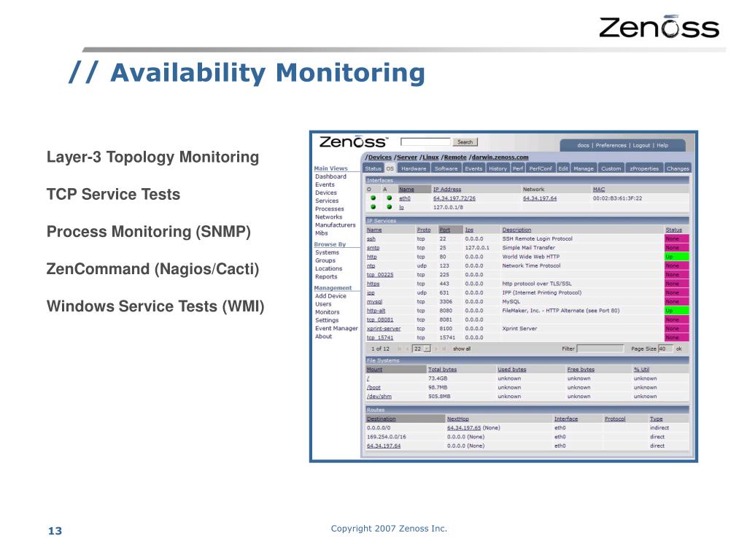This screenshot has height=560, width=747.
Task: Click the green Up status for http
Action: tap(676, 257)
